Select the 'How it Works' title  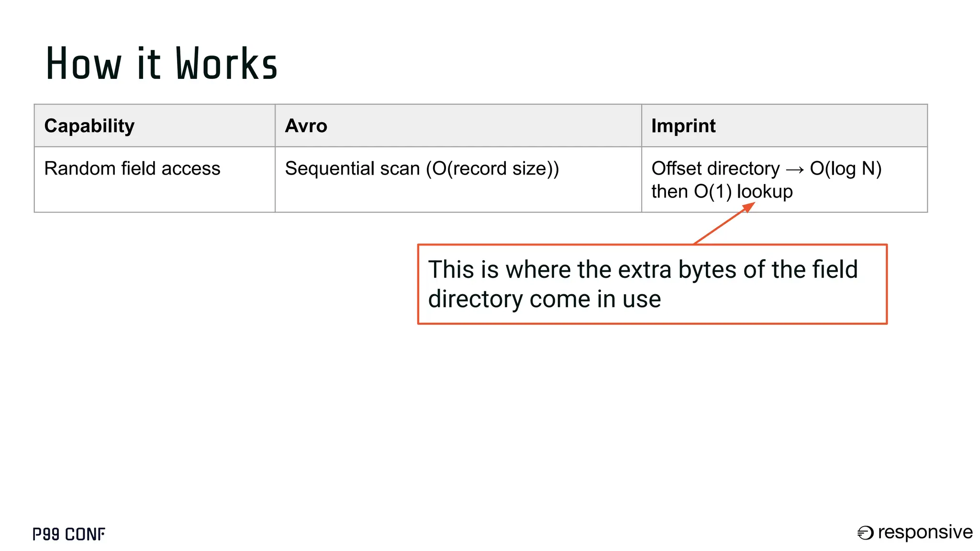tap(162, 64)
